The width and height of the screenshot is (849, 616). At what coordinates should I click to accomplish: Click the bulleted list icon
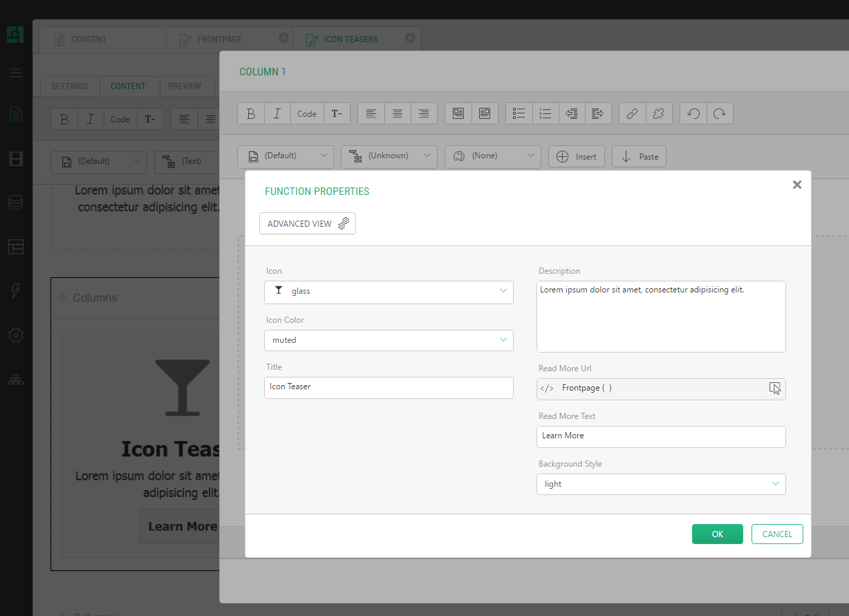tap(519, 114)
